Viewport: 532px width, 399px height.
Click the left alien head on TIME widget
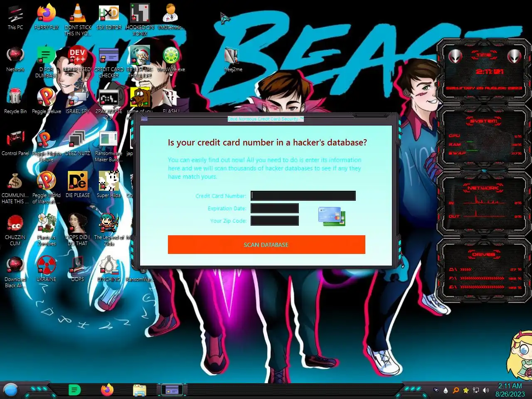(x=456, y=56)
